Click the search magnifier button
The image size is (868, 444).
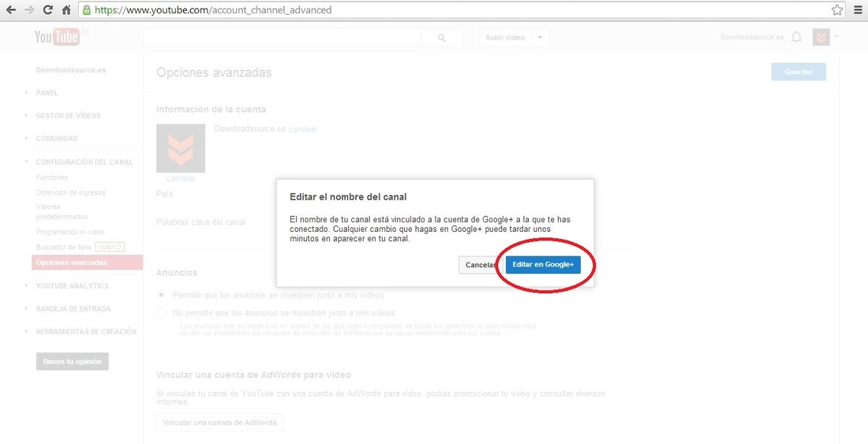tap(441, 38)
